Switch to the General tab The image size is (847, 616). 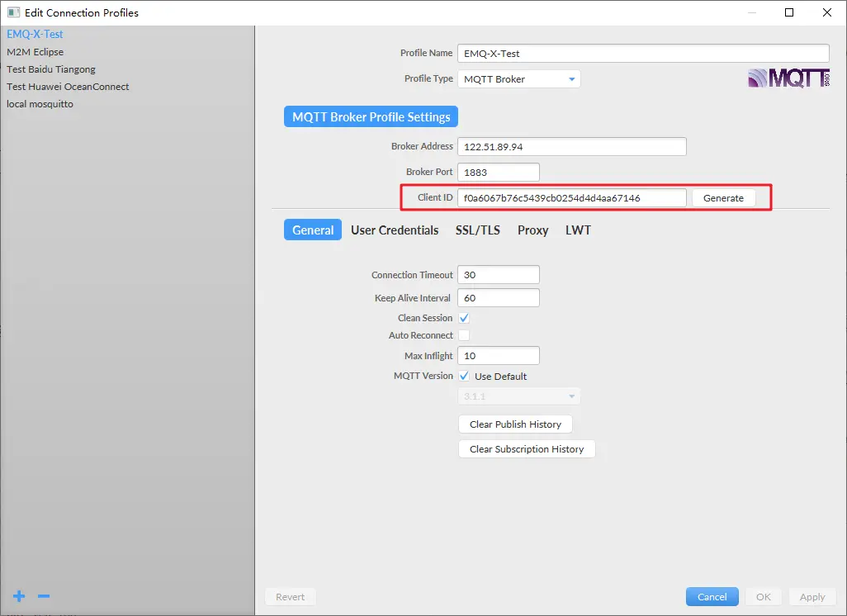(313, 230)
